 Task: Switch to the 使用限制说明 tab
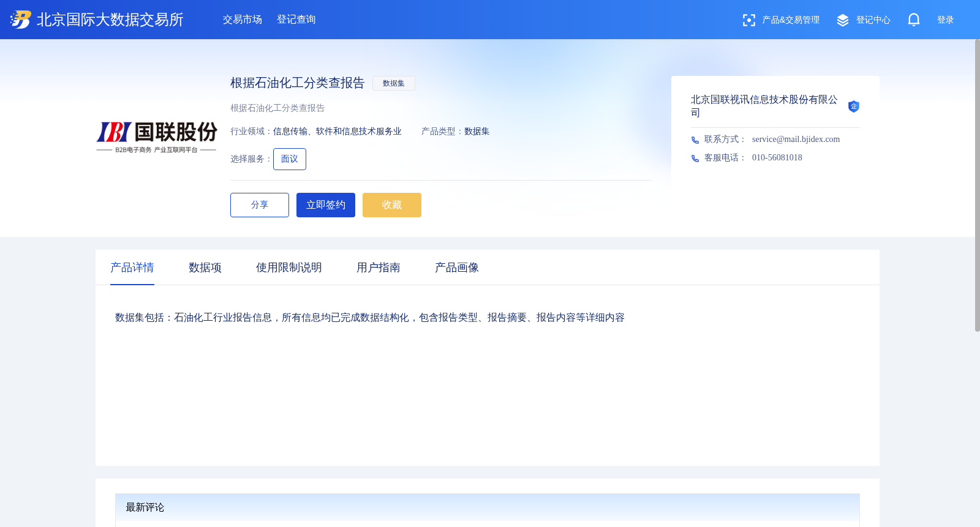(289, 267)
